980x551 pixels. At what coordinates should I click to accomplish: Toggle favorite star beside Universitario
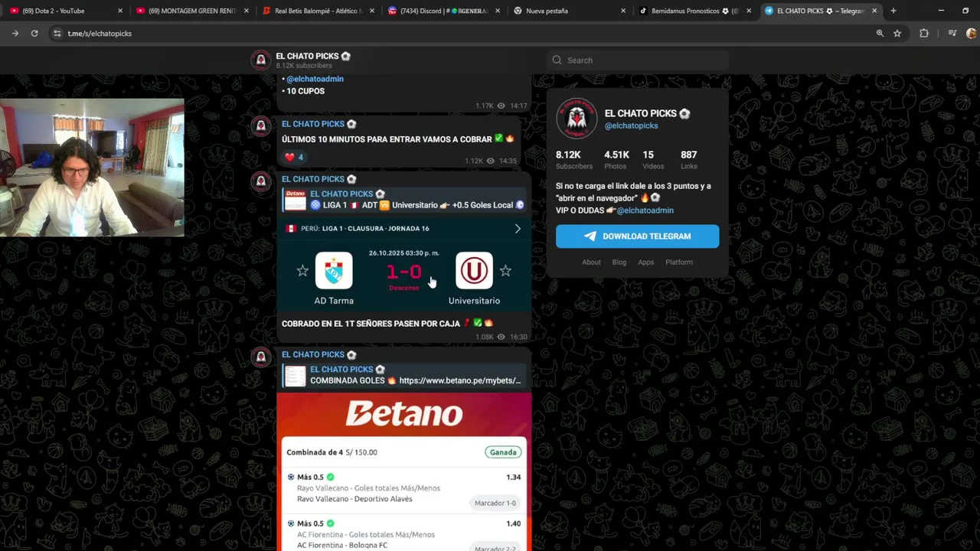(505, 271)
